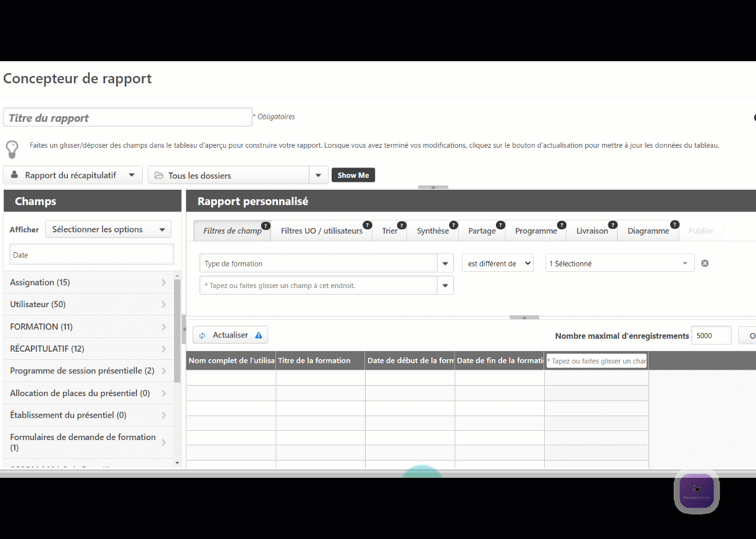Switch to the Filtres UO / utilisateurs tab

tap(322, 231)
